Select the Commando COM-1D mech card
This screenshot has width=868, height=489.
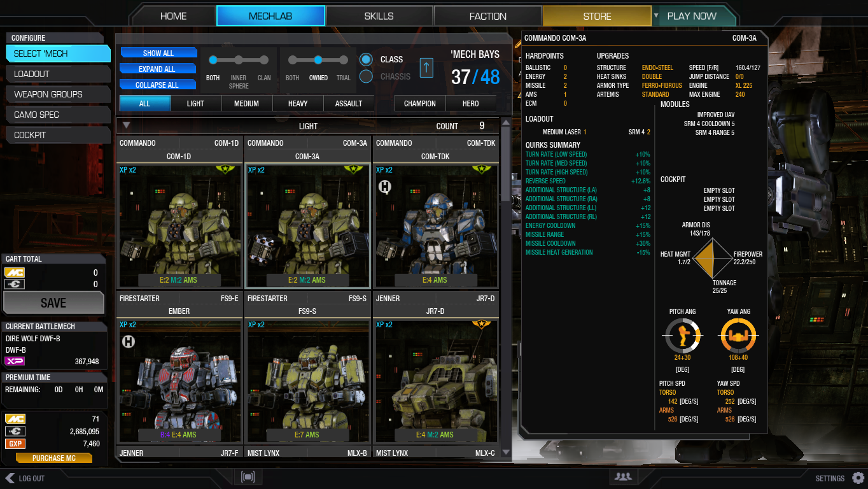(179, 213)
